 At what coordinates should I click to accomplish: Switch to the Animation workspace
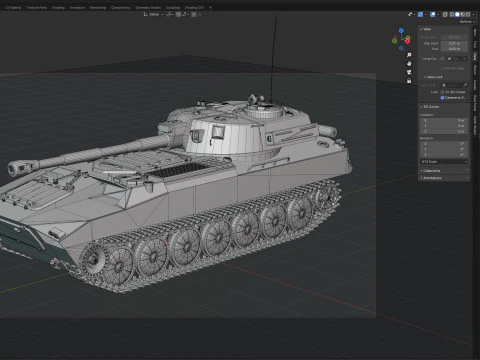coord(77,7)
